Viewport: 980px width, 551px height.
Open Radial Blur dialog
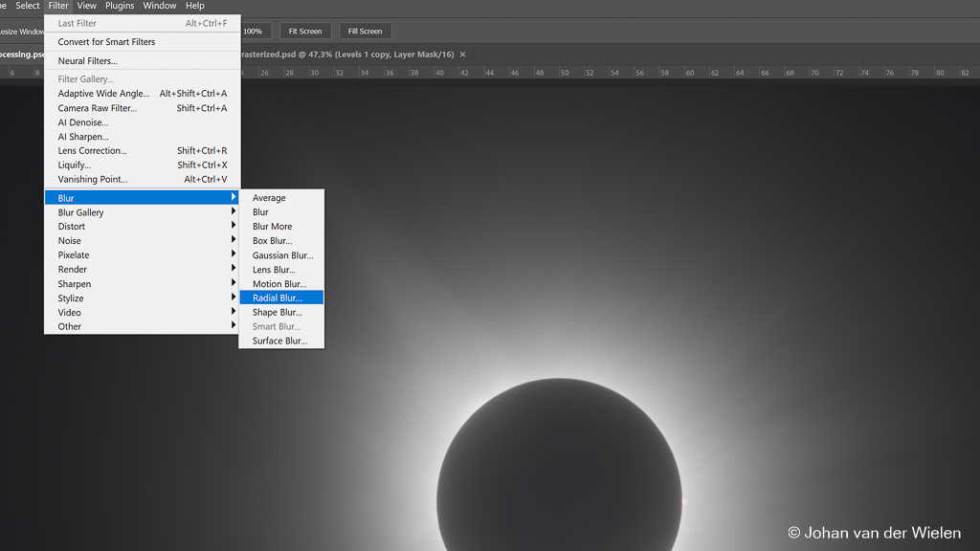[281, 298]
